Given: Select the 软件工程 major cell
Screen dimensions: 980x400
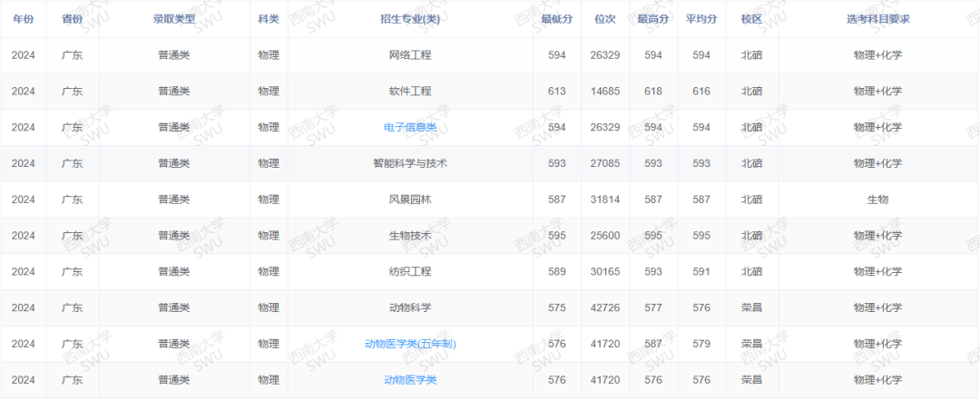Looking at the screenshot, I should 410,92.
